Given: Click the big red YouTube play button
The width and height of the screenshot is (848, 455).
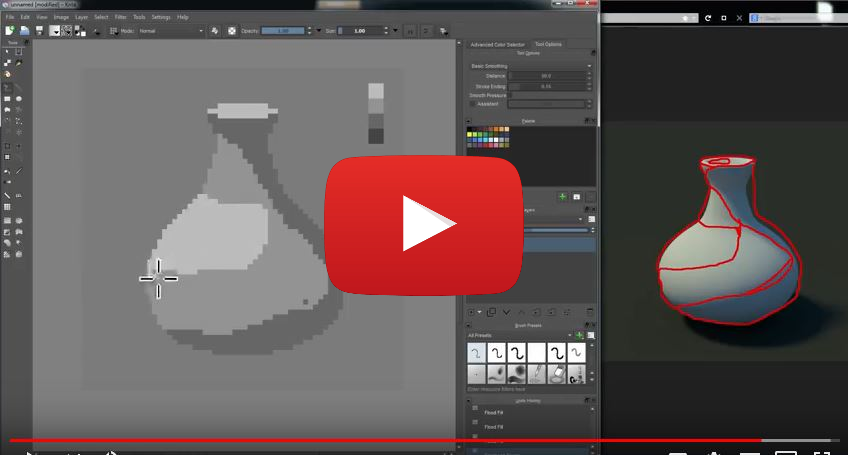Looking at the screenshot, I should tap(424, 225).
